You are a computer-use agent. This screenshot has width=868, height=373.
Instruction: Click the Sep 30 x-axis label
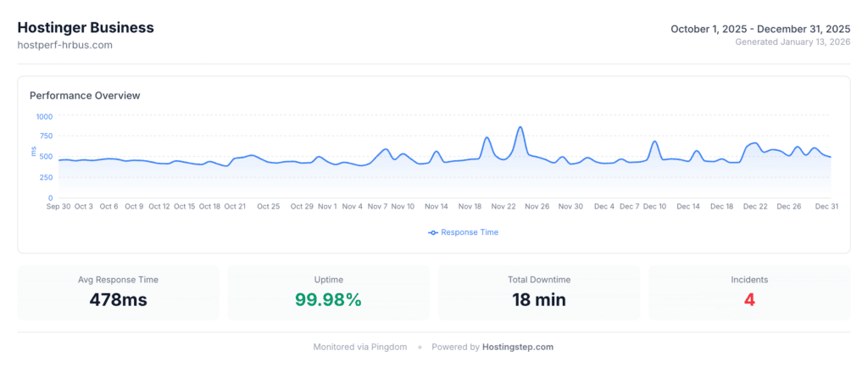pos(58,206)
